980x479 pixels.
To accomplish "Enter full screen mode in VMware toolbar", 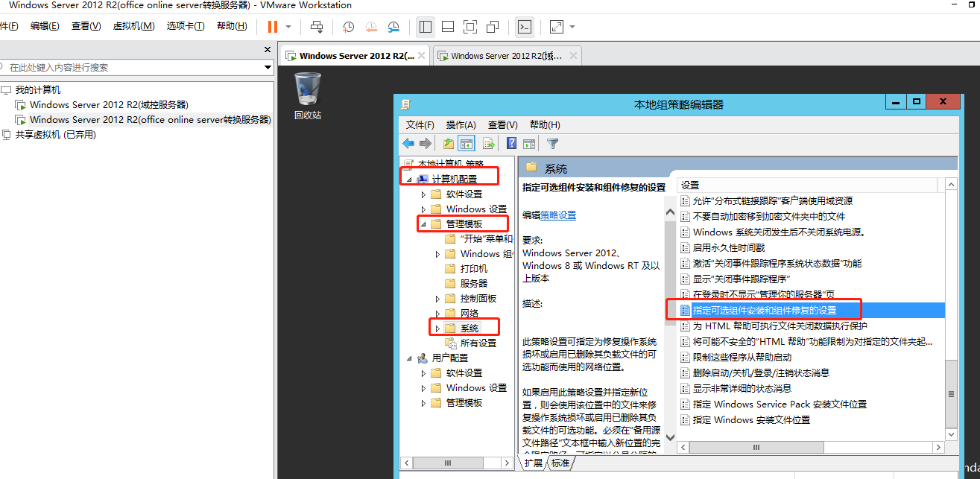I will (x=470, y=27).
